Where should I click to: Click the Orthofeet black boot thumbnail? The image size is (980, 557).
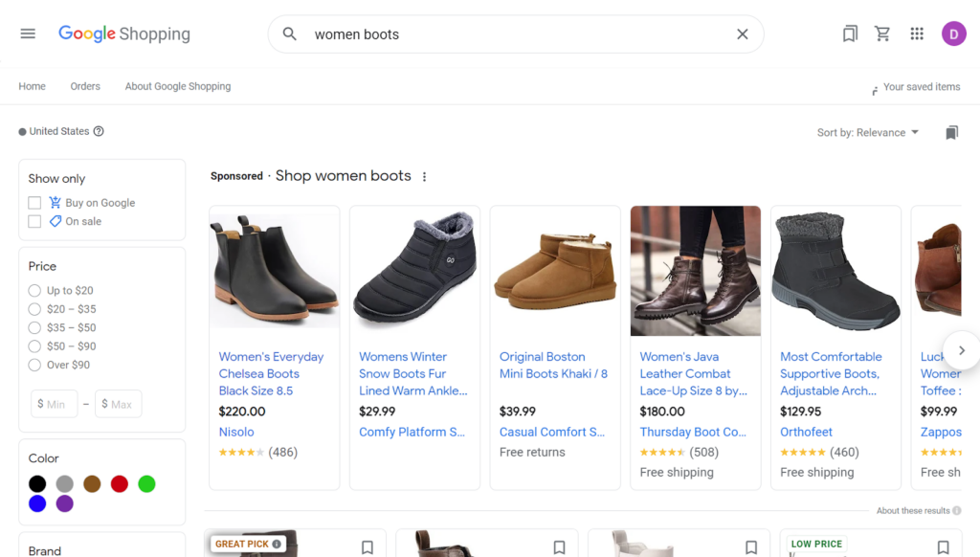[x=835, y=271]
